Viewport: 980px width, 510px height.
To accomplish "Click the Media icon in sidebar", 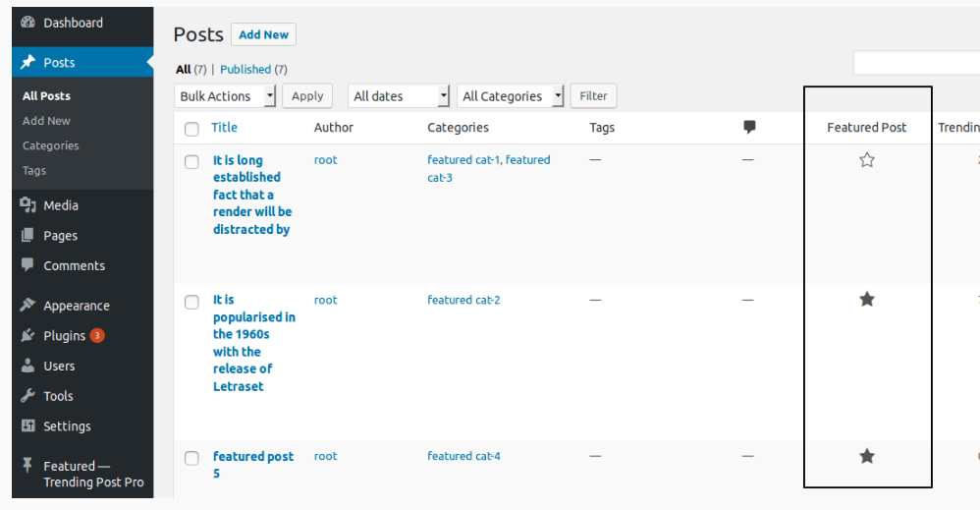I will 27,205.
